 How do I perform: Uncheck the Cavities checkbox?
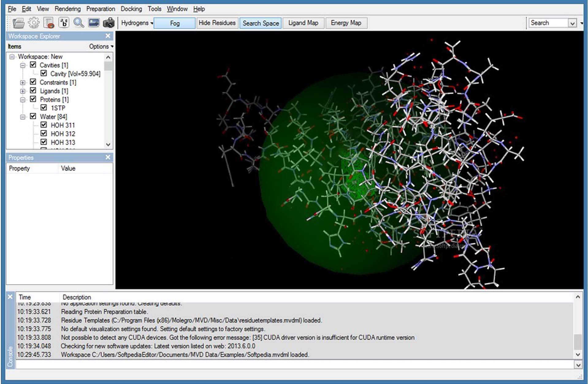coord(33,65)
